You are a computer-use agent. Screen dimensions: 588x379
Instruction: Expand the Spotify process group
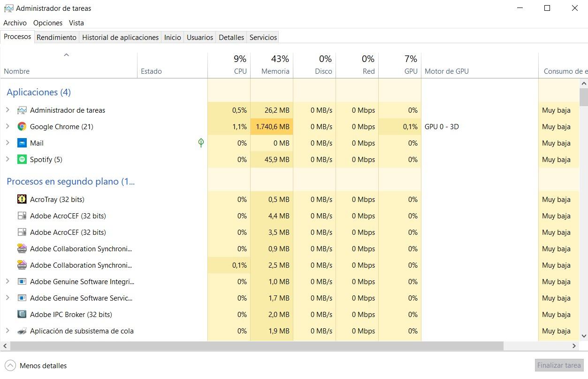pyautogui.click(x=8, y=160)
